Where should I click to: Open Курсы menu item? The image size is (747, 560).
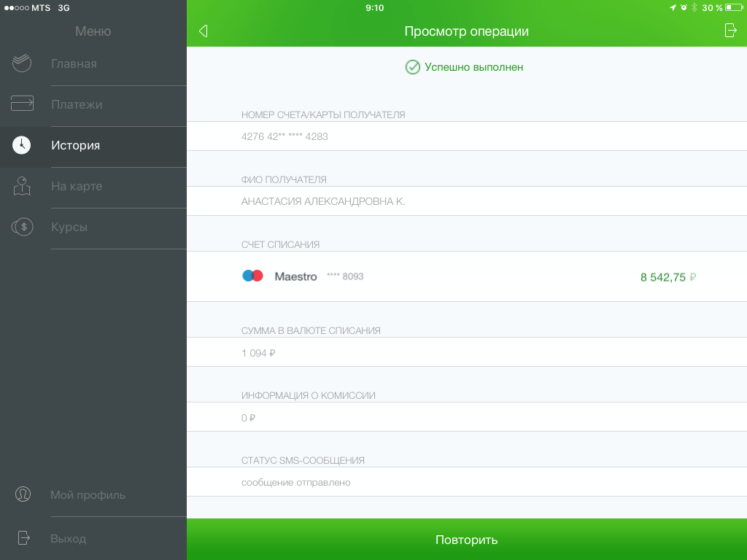click(x=93, y=227)
